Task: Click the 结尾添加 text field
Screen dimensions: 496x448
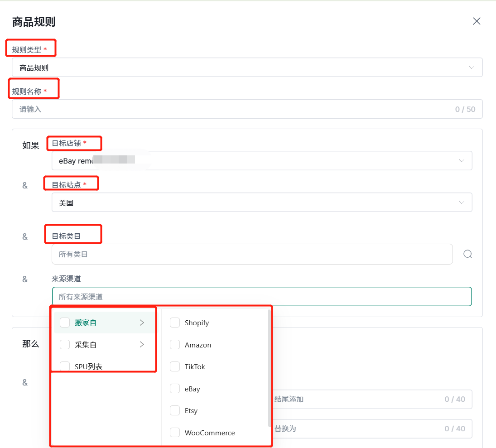Action: coord(358,399)
